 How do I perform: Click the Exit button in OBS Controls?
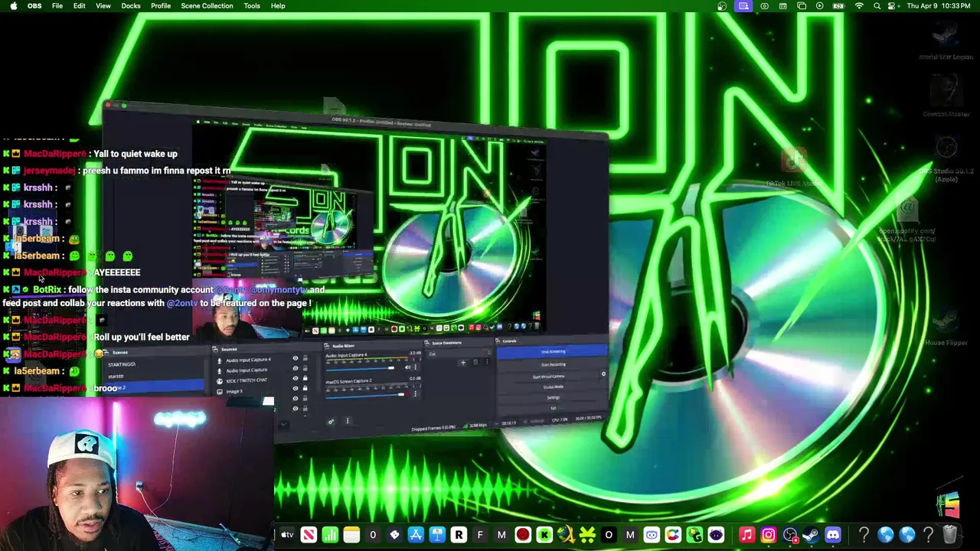click(552, 408)
